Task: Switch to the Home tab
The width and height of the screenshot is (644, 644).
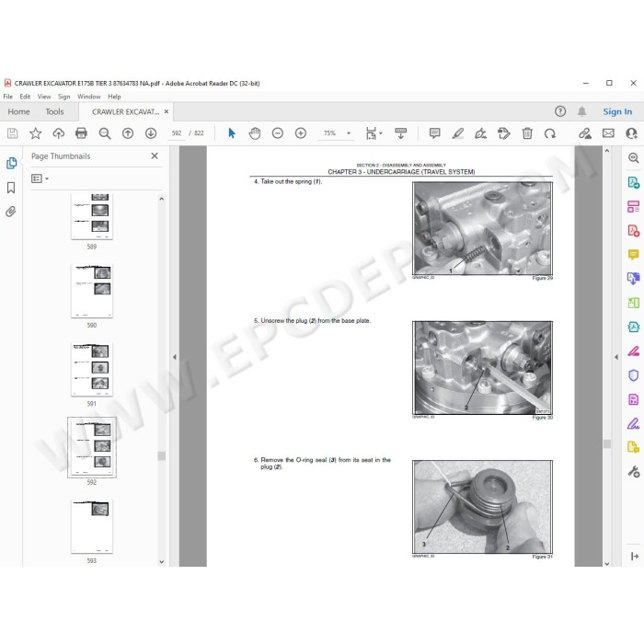Action: click(18, 111)
